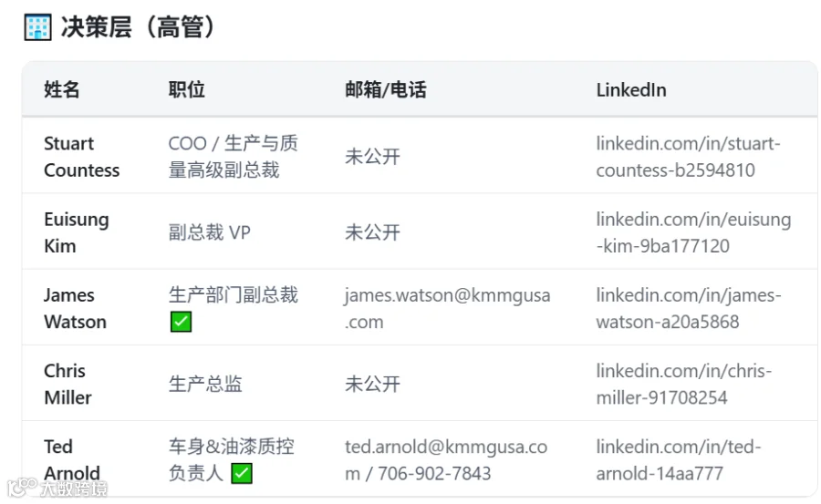Click the 姓名 column header

(x=62, y=89)
